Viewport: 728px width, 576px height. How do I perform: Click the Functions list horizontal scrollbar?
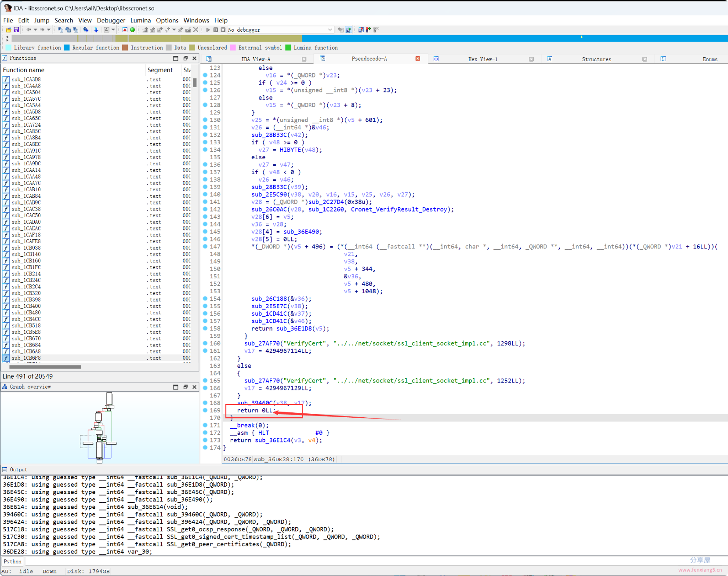point(45,367)
